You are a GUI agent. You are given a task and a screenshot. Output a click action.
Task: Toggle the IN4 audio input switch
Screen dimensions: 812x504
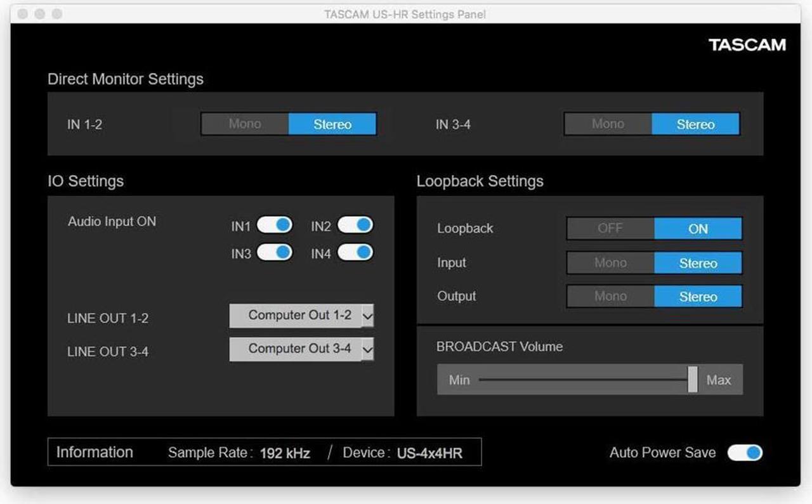pyautogui.click(x=355, y=253)
